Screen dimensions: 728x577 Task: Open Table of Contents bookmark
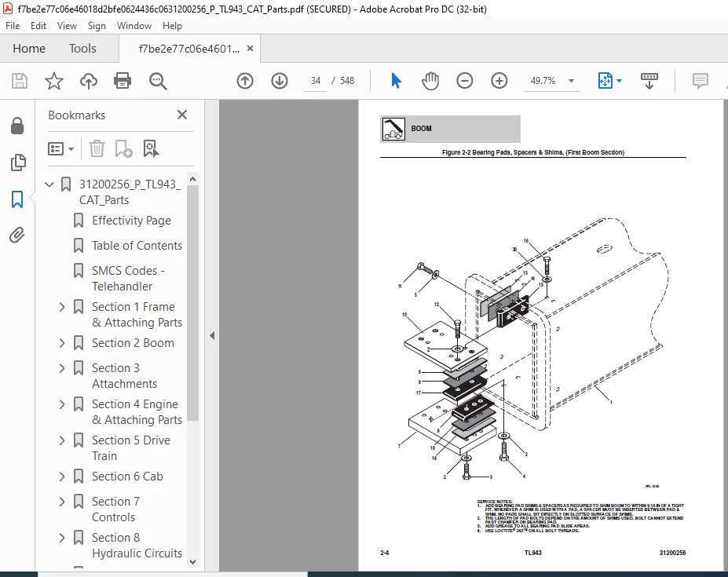click(x=137, y=246)
